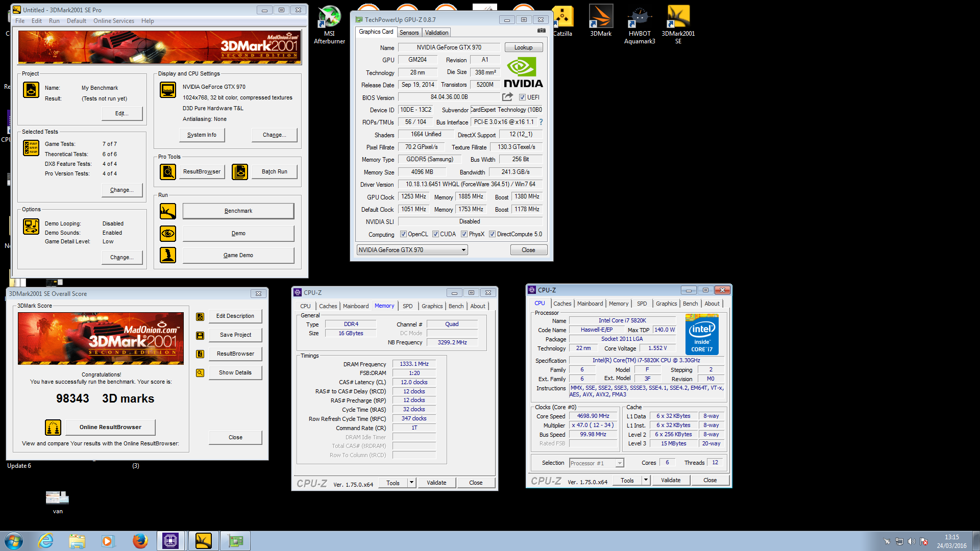Screen dimensions: 980x551
Task: Toggle the PhysX checkbox in GPU-Z
Action: pyautogui.click(x=464, y=234)
